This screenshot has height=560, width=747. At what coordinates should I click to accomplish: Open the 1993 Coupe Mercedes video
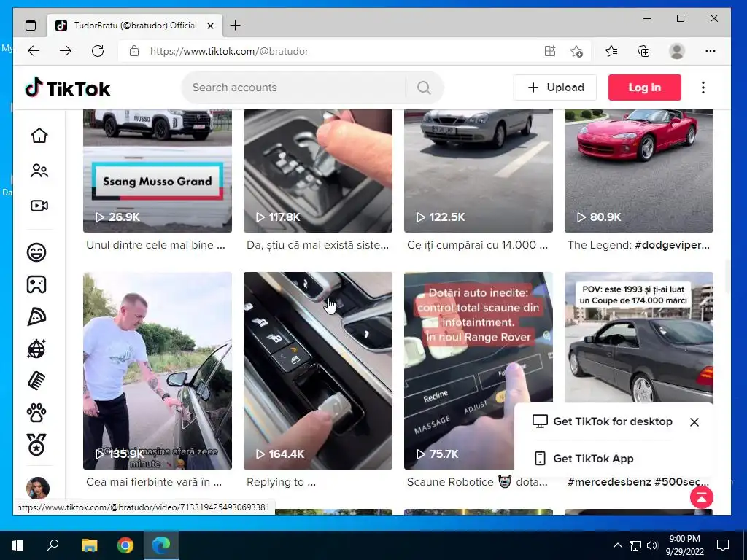point(639,337)
